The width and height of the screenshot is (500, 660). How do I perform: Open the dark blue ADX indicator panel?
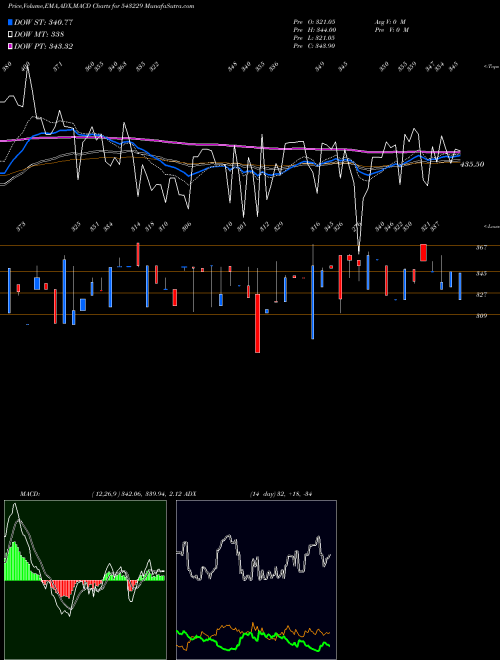[256, 580]
